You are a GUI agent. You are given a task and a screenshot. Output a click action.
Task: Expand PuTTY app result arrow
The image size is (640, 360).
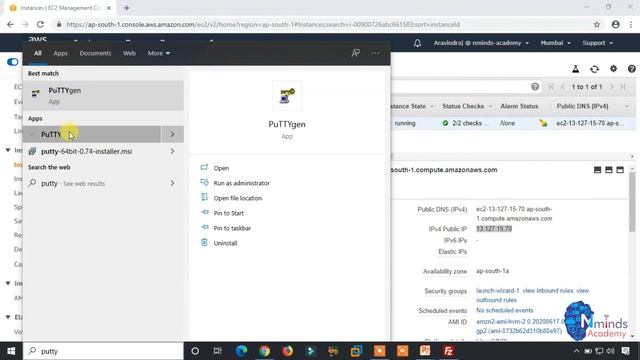coord(172,134)
